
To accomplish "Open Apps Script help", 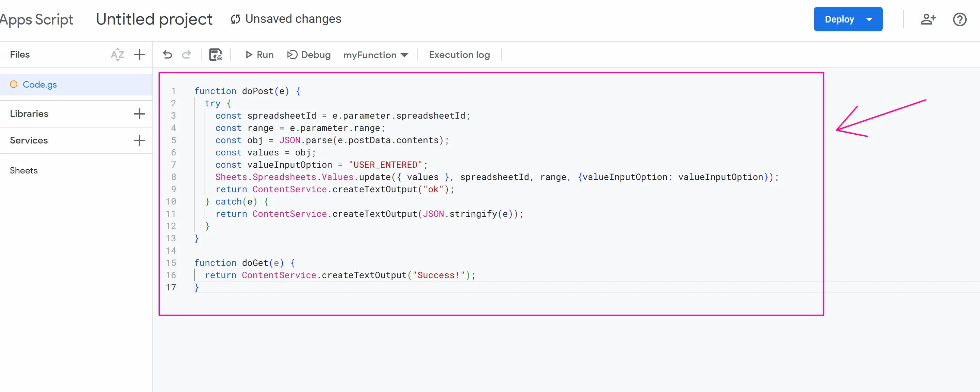I will (x=960, y=19).
